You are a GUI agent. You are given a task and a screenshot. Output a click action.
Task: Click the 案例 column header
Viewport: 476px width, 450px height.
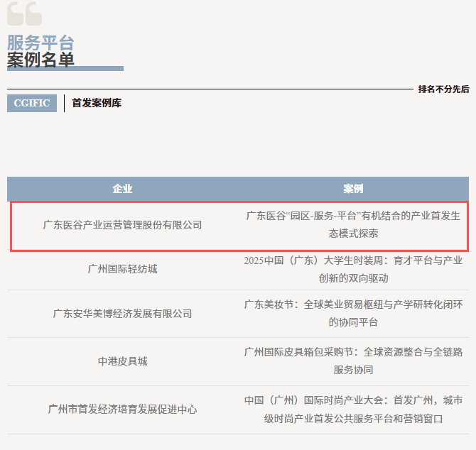coord(353,189)
